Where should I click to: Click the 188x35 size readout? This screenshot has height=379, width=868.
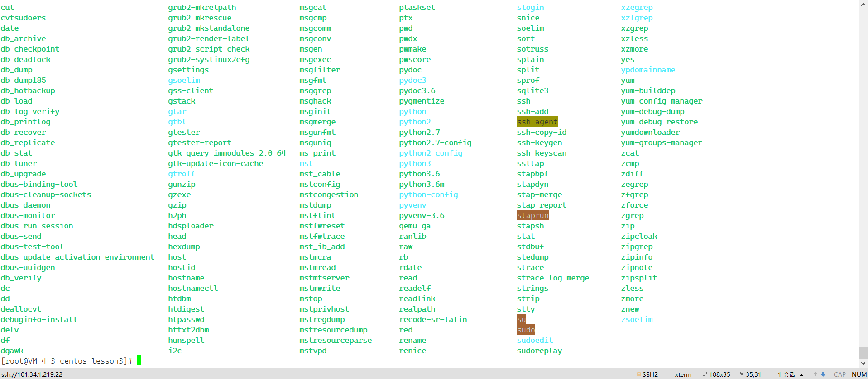click(x=719, y=374)
